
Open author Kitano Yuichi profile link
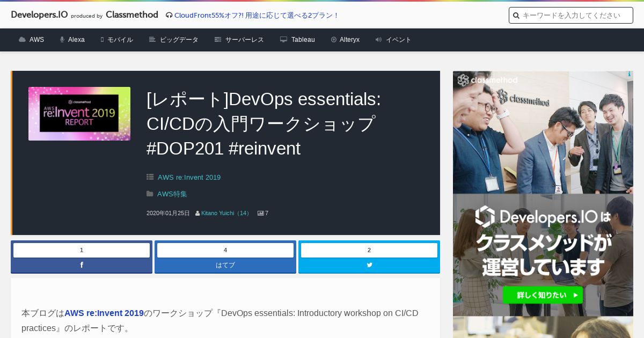click(226, 213)
